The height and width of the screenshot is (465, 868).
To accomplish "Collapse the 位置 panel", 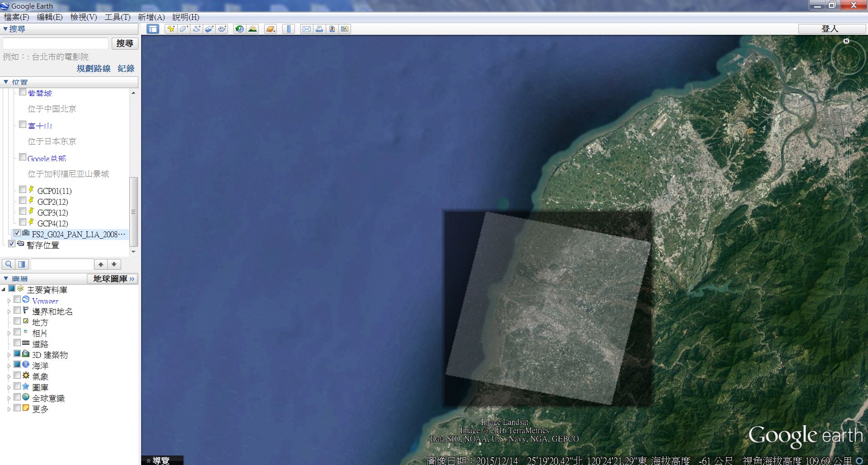I will (6, 82).
